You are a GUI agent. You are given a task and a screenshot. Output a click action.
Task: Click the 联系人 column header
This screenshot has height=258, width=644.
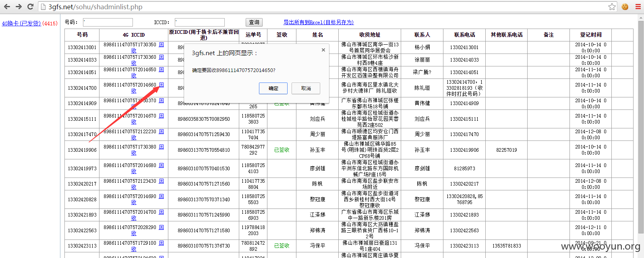coord(422,35)
